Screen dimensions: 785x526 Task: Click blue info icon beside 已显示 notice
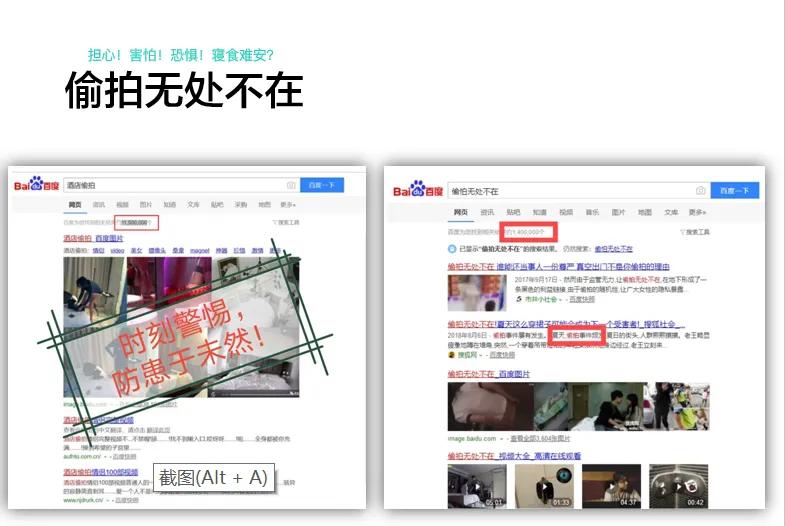point(452,249)
